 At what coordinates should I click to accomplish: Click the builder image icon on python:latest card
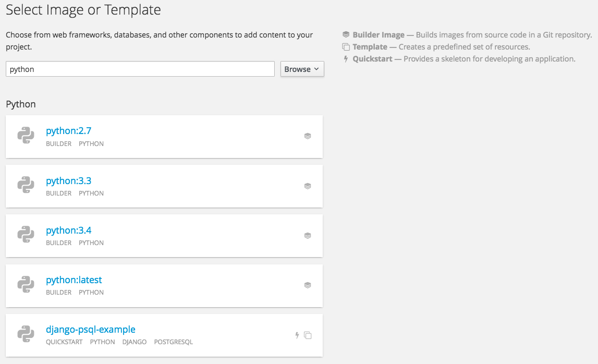tap(308, 285)
